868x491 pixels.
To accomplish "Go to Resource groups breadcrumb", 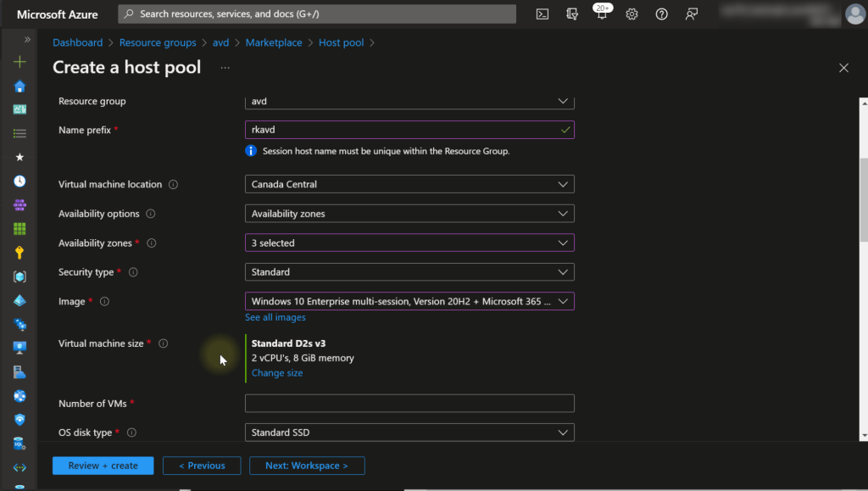I will (158, 42).
